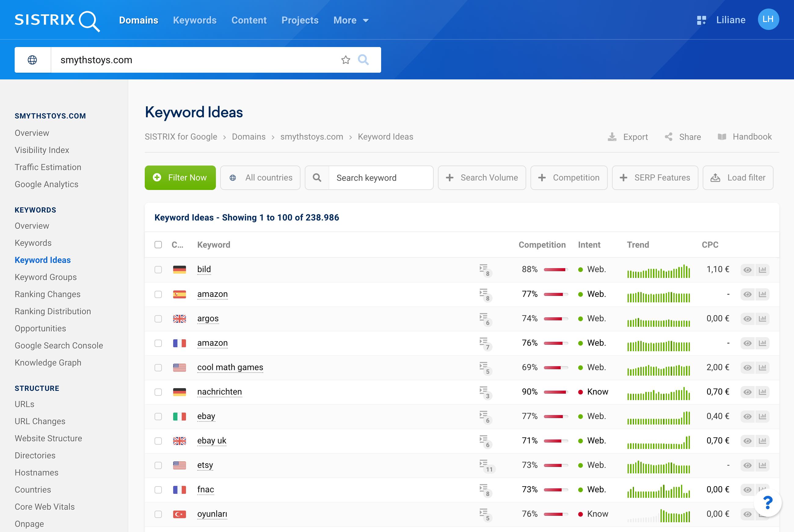Click the globe icon in the domain search bar
This screenshot has width=794, height=532.
(33, 60)
